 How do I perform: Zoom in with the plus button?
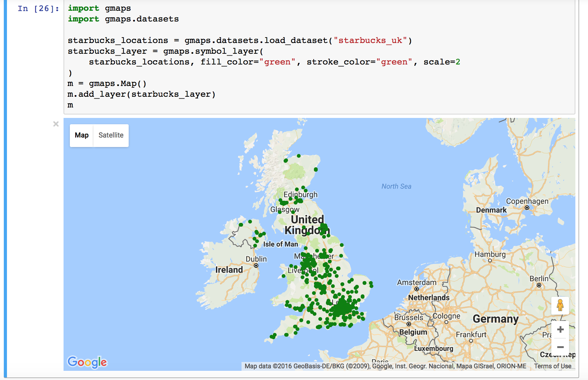pyautogui.click(x=560, y=329)
